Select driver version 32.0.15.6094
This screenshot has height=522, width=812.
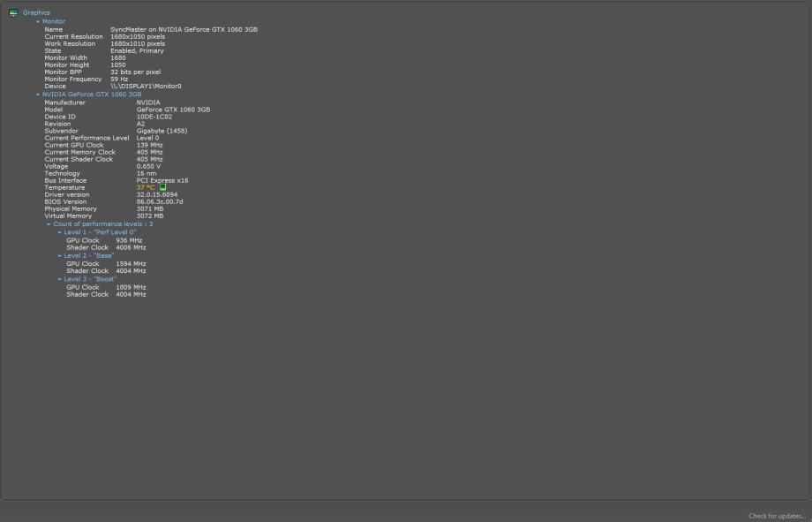(x=157, y=195)
